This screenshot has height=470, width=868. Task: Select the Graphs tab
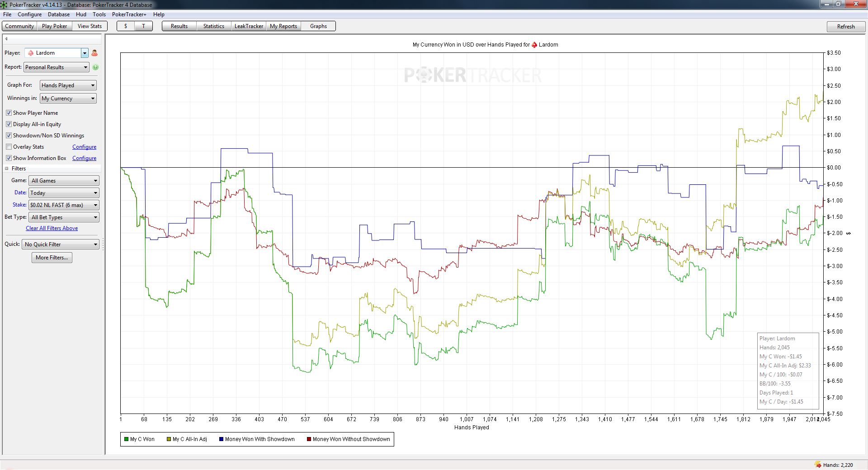[x=318, y=26]
